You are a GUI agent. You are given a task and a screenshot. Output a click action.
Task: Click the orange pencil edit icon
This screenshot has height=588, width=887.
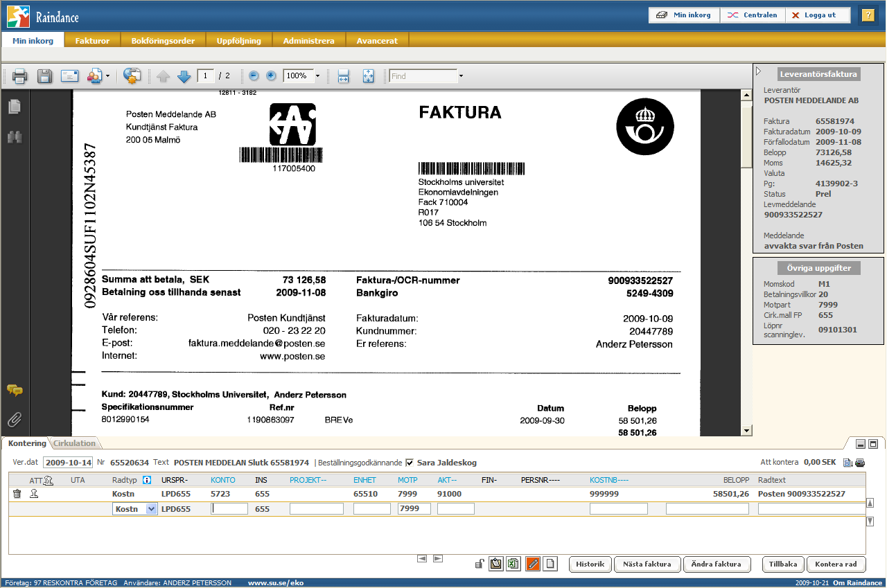click(533, 564)
